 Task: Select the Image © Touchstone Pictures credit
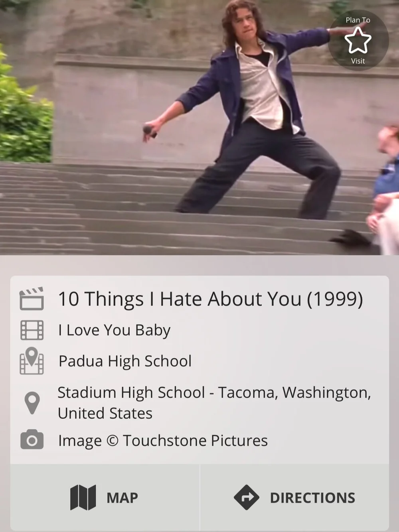pyautogui.click(x=163, y=440)
